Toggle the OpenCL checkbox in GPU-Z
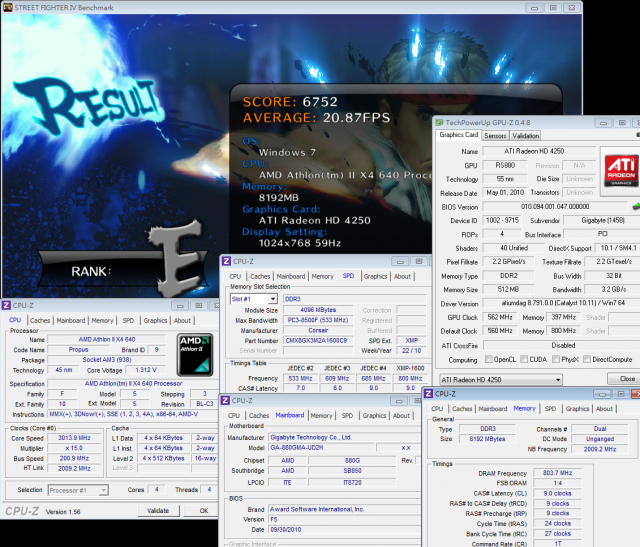Image resolution: width=640 pixels, height=547 pixels. click(488, 359)
